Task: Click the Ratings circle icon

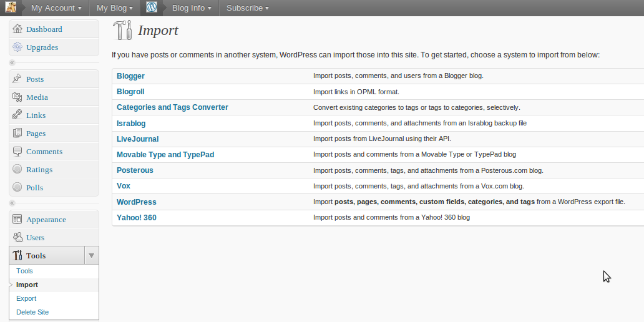Action: tap(17, 169)
